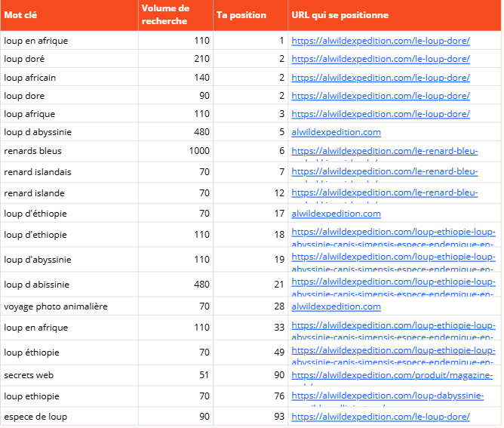Image resolution: width=504 pixels, height=428 pixels.
Task: Open the le-renard-bleu link for 'renards bleus'
Action: [x=385, y=151]
